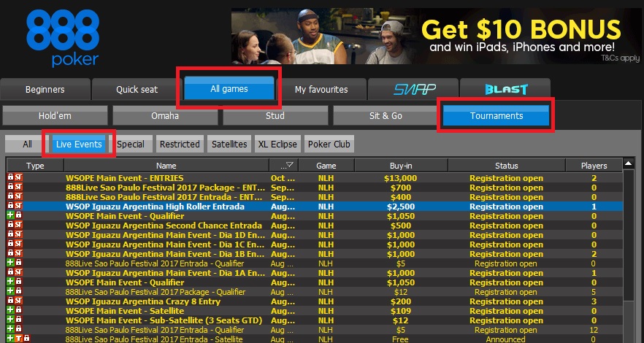This screenshot has width=644, height=343.
Task: Click lock icon on Main Event Dia 1D row
Action: point(11,235)
